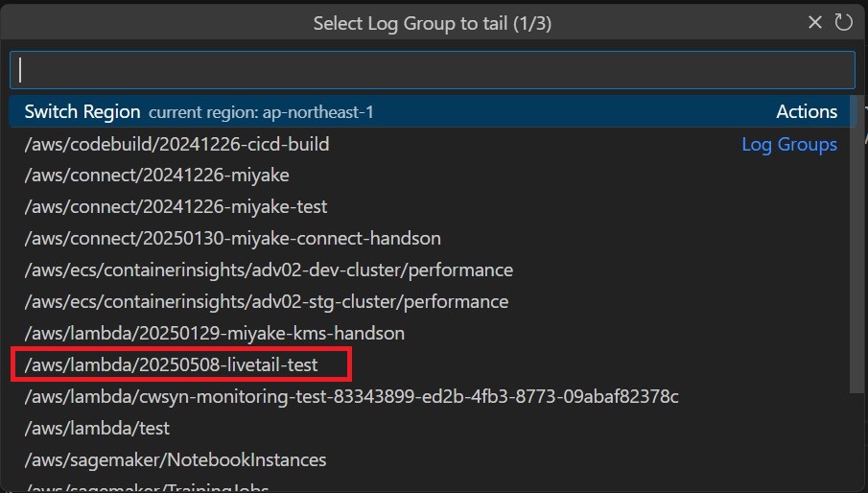Screen dimensions: 868x493
Task: Focus the log group search input field
Action: [x=433, y=70]
